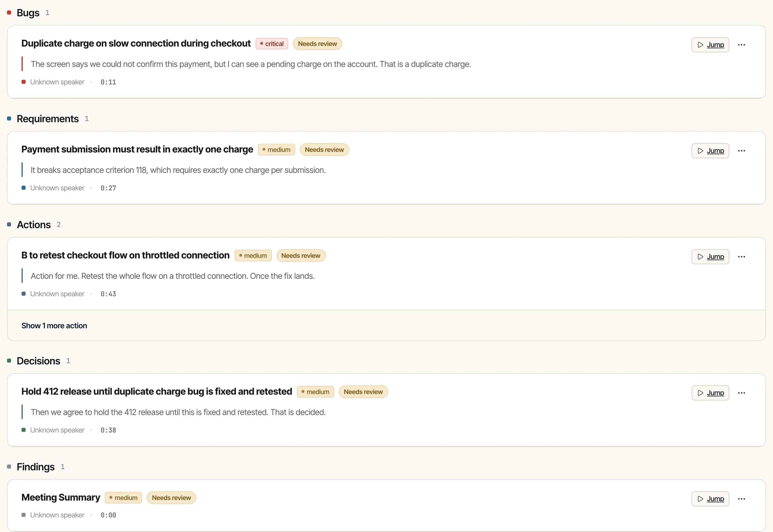The image size is (773, 532).
Task: Click the 0:38 timestamp on decision card
Action: pyautogui.click(x=108, y=430)
